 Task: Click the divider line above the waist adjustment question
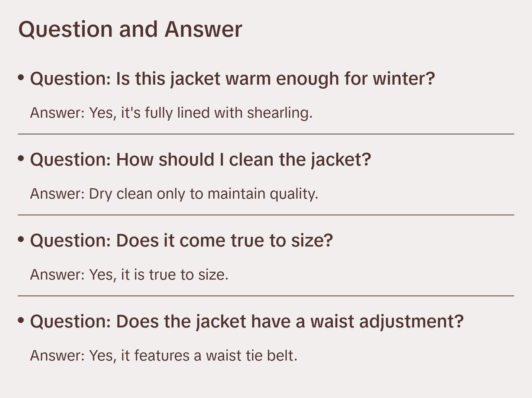[266, 296]
